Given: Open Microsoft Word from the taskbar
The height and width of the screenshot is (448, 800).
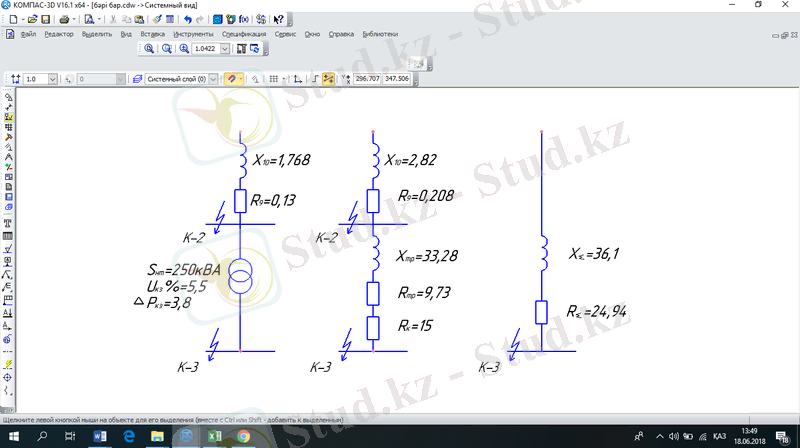Looking at the screenshot, I should [x=101, y=438].
